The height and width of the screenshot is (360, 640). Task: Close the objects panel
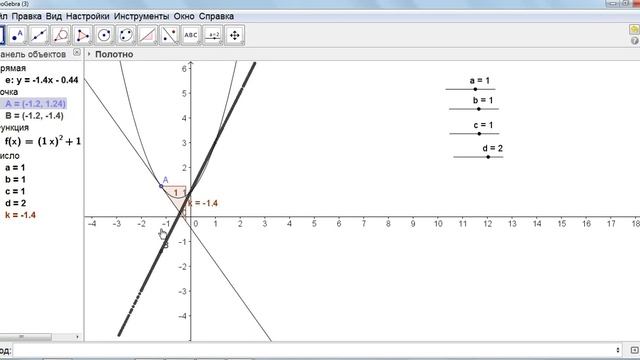pyautogui.click(x=77, y=52)
